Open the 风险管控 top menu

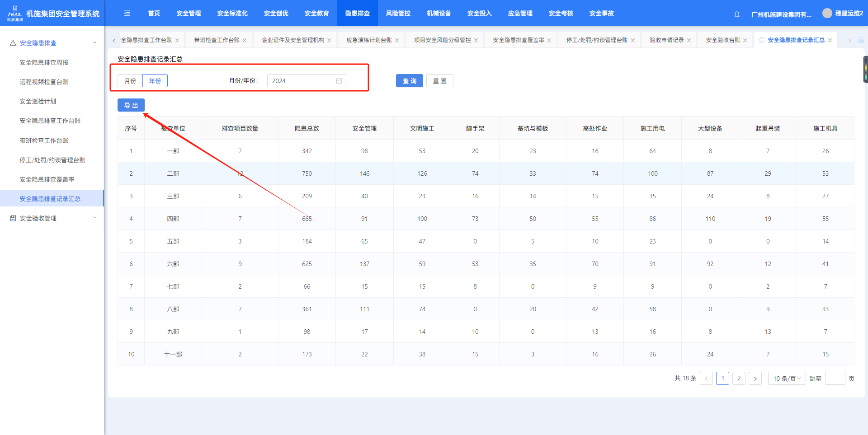tap(398, 14)
